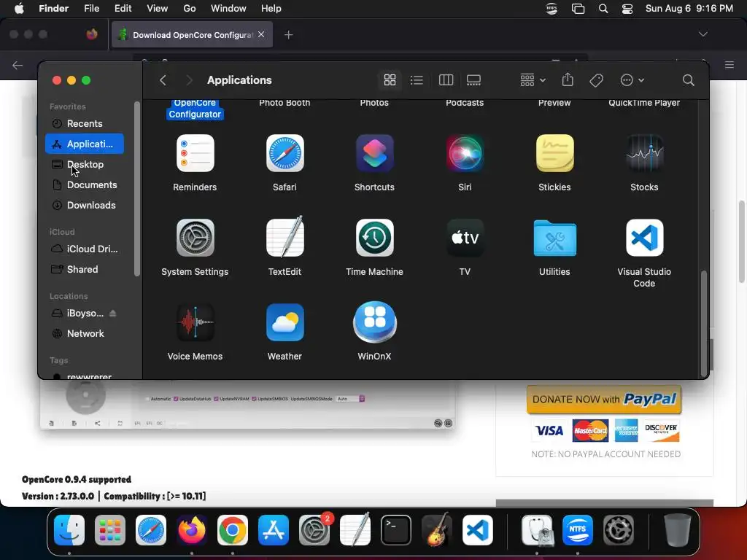Go back in Finder window

point(163,80)
